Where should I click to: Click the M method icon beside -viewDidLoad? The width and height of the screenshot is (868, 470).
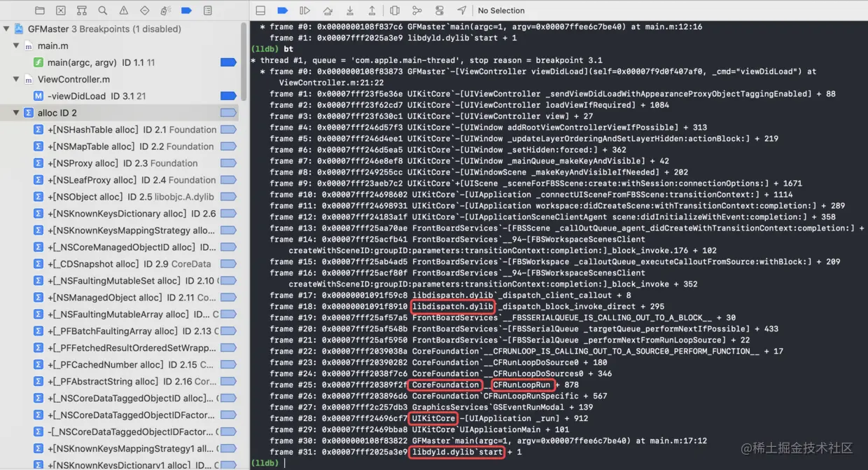(x=38, y=96)
